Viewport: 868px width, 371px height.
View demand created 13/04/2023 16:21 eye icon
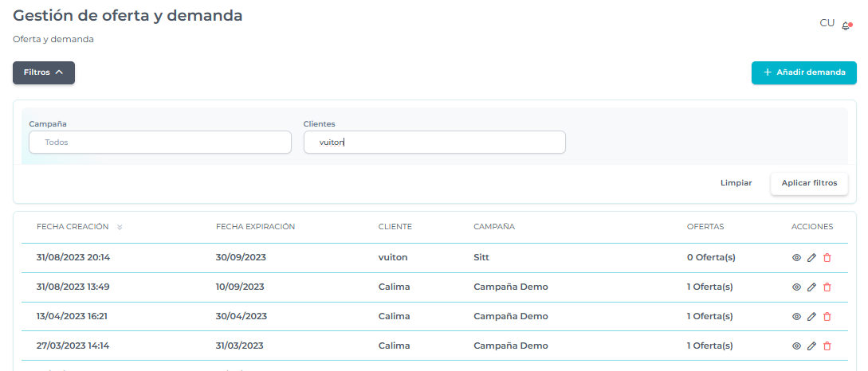tap(795, 316)
